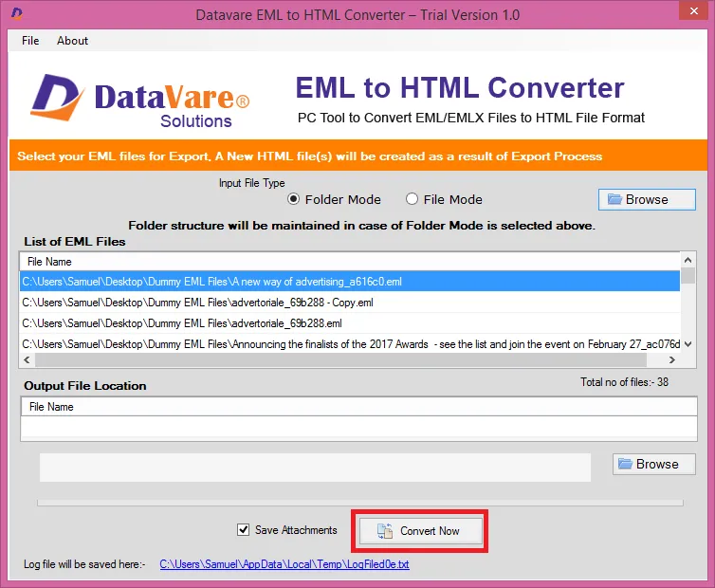Open the LogFiled0e.txt log file link
Image resolution: width=715 pixels, height=588 pixels.
coord(284,564)
